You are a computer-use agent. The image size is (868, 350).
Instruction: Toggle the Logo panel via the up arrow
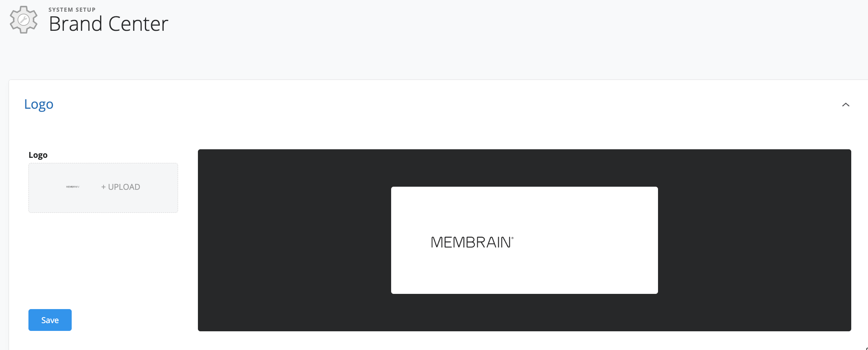click(x=845, y=104)
